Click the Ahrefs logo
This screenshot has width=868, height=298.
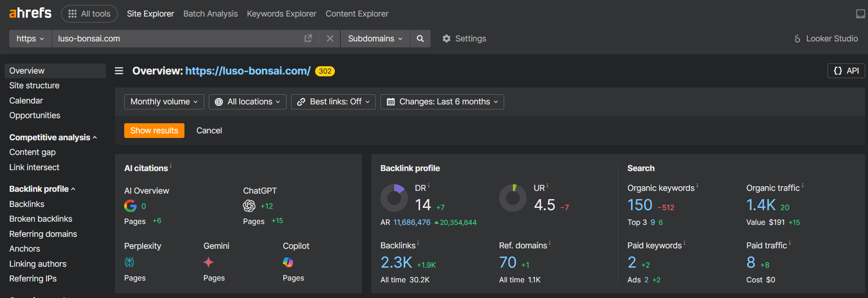[x=30, y=13]
